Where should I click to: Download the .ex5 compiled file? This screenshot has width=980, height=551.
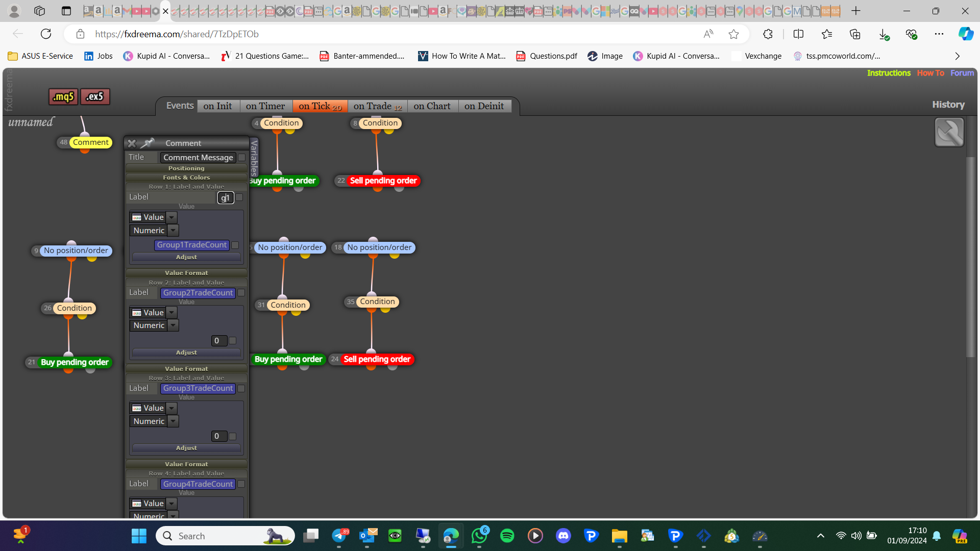pos(95,96)
